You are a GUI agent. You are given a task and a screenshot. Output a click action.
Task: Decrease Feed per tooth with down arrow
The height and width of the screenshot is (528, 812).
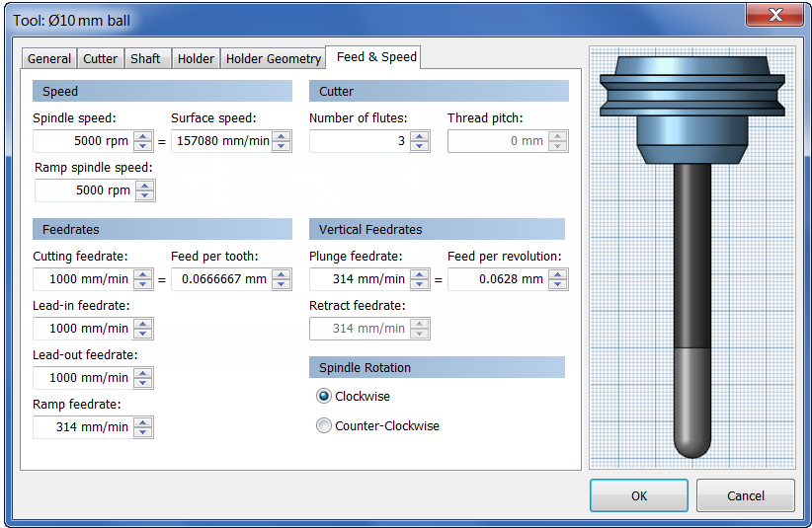point(282,284)
